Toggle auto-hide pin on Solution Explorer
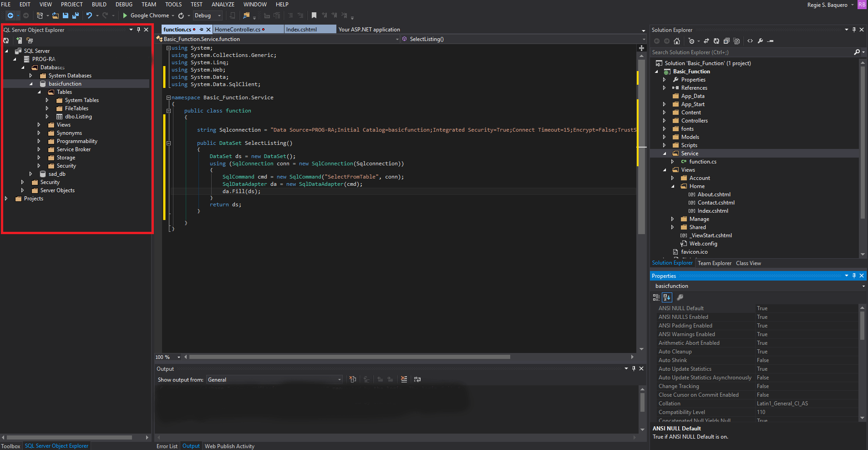Screen dimensions: 868x450 854,30
